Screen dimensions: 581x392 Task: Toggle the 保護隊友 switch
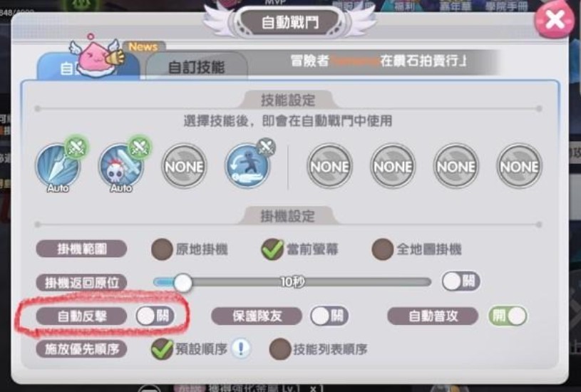[329, 316]
